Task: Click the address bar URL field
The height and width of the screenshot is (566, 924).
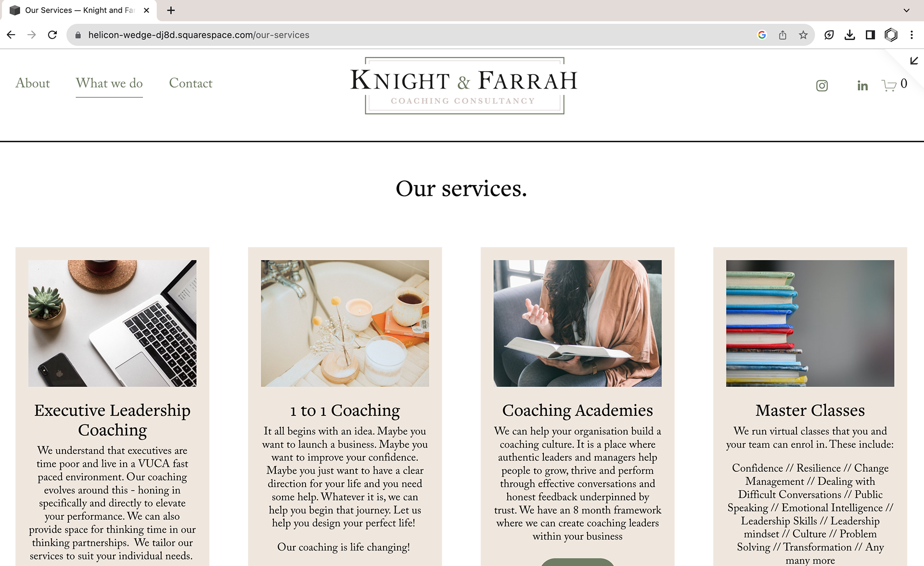Action: [x=414, y=35]
